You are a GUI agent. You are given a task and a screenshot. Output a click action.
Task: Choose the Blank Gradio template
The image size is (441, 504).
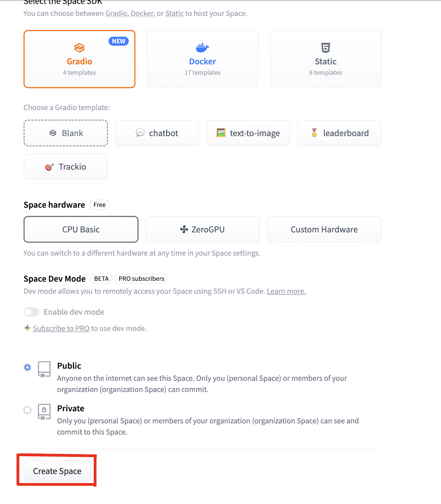(66, 133)
